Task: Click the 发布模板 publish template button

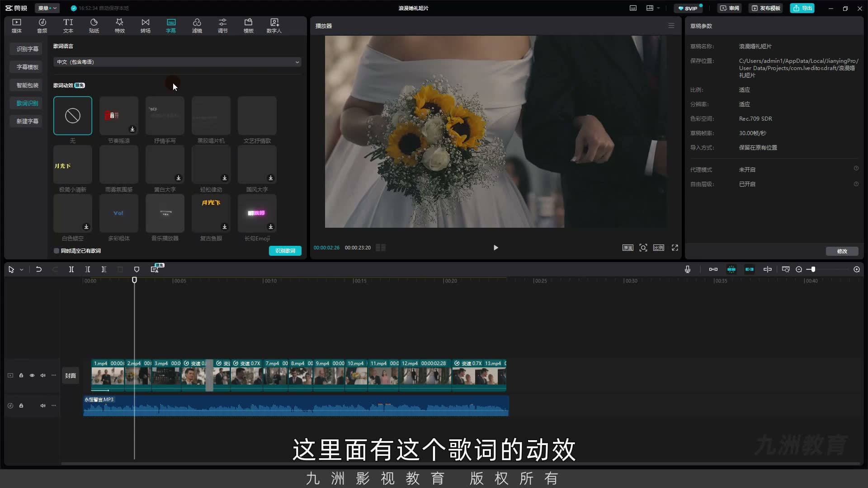Action: pos(766,8)
